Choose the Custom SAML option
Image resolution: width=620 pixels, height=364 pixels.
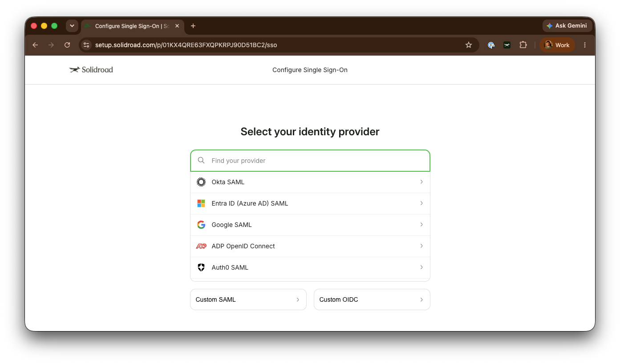pyautogui.click(x=248, y=299)
